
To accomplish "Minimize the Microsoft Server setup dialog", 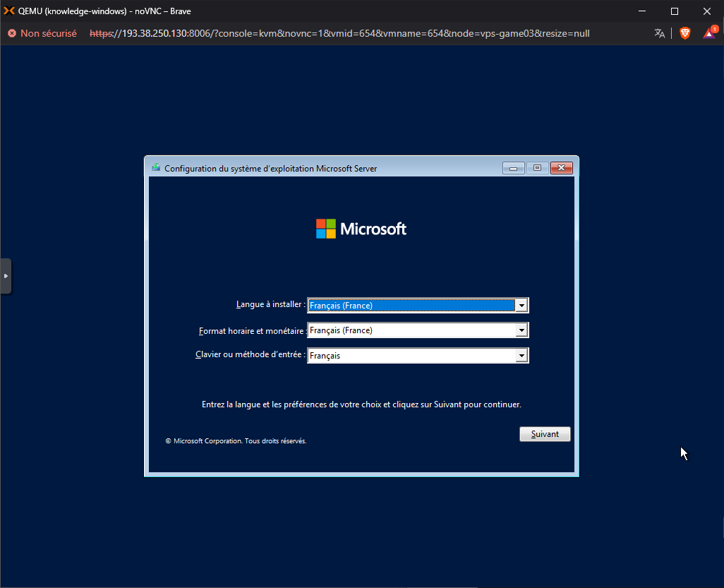I will tap(514, 168).
